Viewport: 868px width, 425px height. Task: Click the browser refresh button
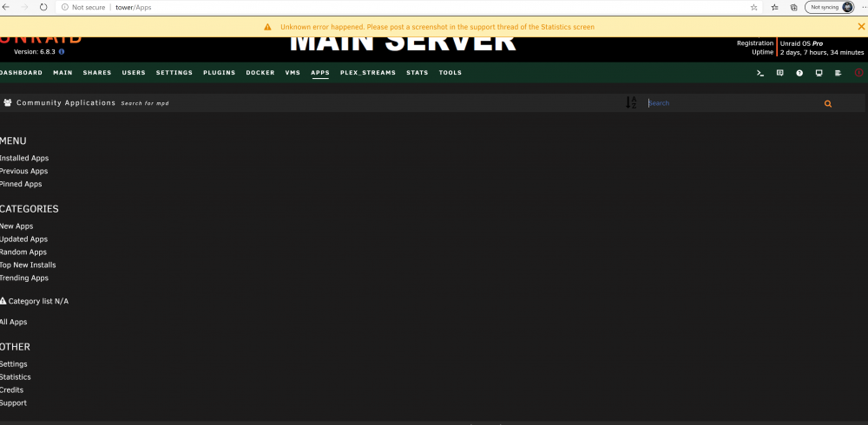(x=43, y=7)
